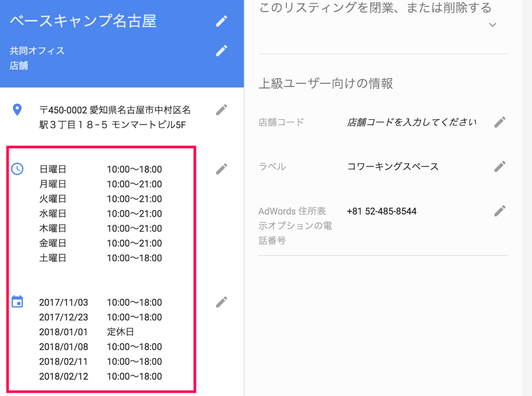Edit the 共同オフィス category with pencil icon
The image size is (532, 396).
pyautogui.click(x=221, y=51)
